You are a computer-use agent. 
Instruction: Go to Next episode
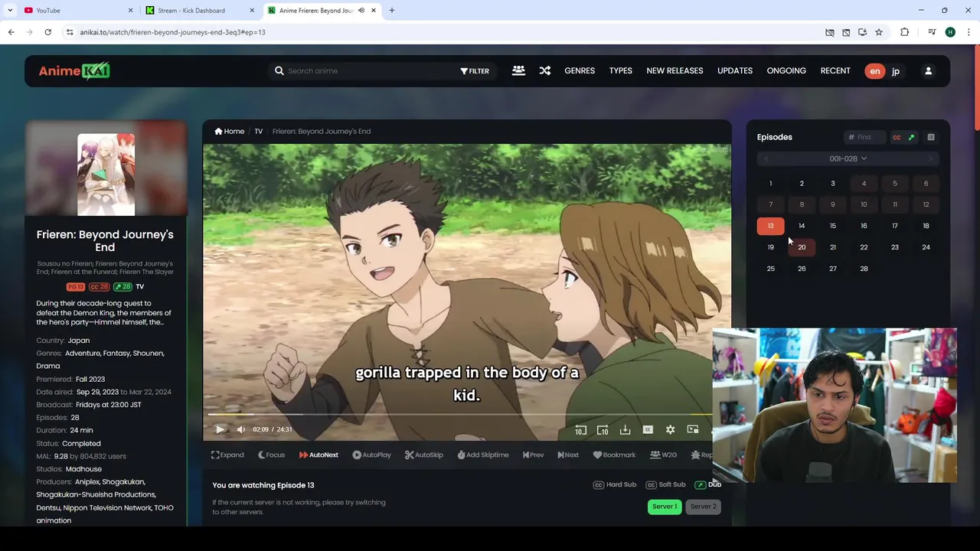(x=568, y=455)
